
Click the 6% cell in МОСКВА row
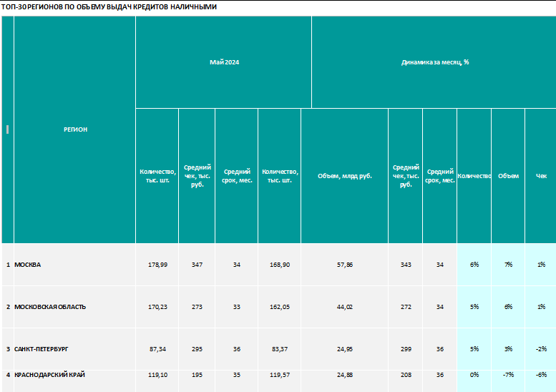click(x=474, y=265)
